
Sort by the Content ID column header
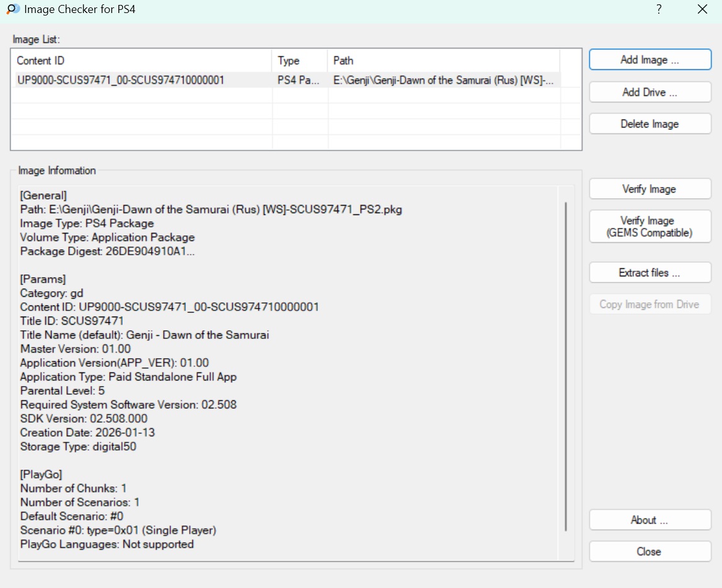[141, 61]
